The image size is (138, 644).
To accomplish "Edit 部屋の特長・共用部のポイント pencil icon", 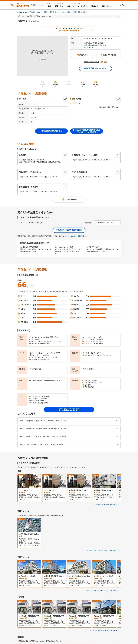I will (x=64, y=172).
